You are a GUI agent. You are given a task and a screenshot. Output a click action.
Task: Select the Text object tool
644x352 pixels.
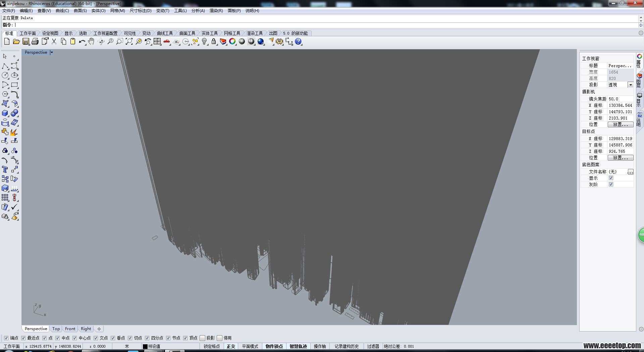tap(5, 169)
